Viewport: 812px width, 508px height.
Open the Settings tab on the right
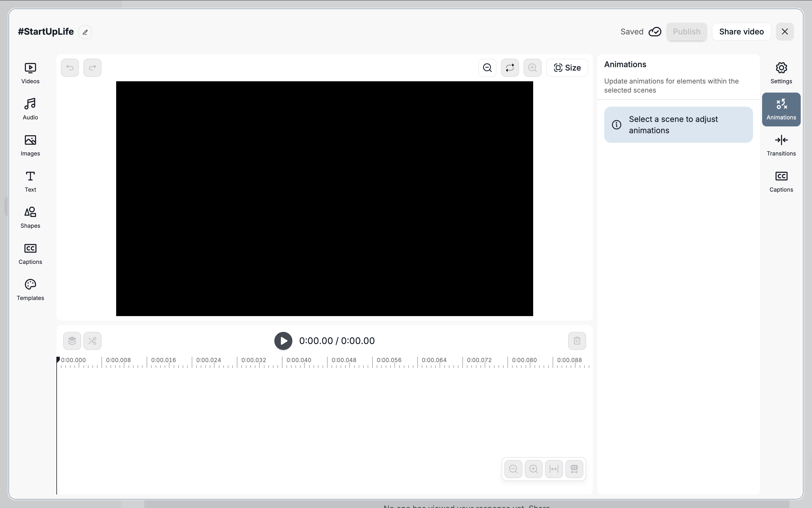(781, 73)
